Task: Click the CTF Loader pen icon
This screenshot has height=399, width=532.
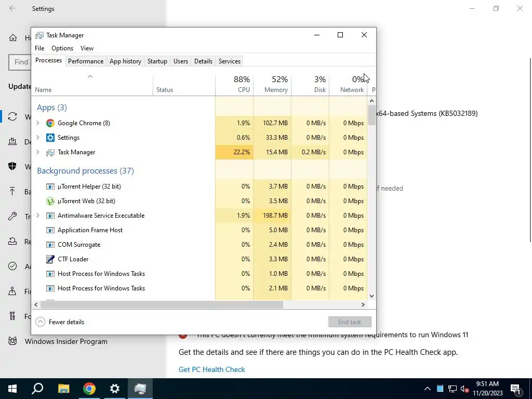Action: (50, 259)
